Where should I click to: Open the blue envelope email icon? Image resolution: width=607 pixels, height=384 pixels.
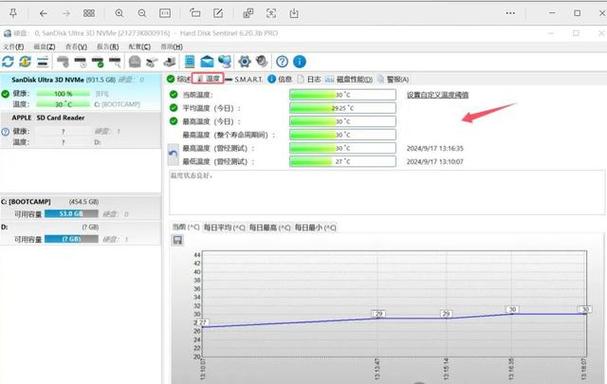[207, 61]
